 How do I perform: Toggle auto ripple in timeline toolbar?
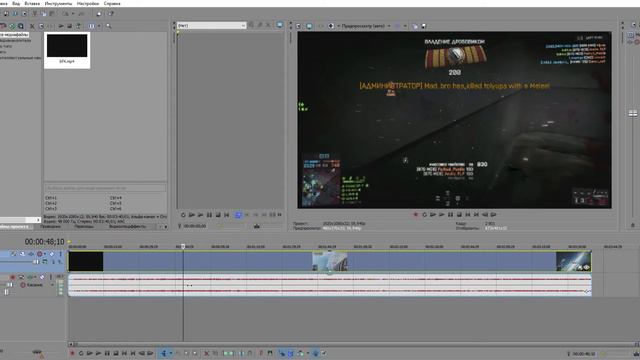pos(301,353)
